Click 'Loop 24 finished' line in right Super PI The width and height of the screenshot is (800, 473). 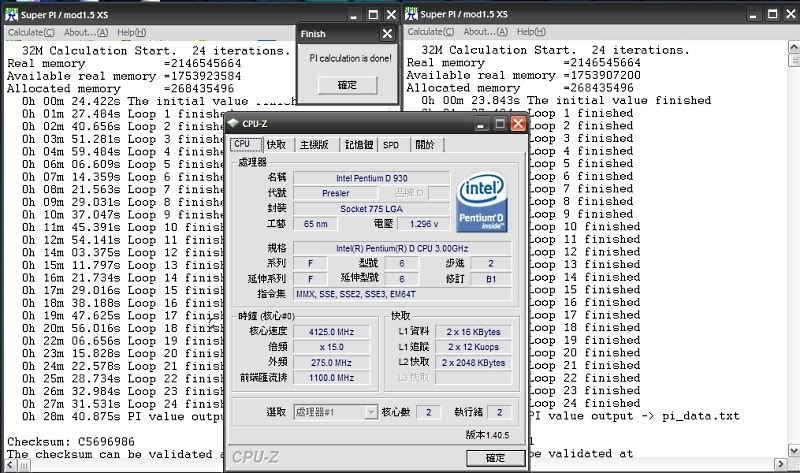click(584, 403)
